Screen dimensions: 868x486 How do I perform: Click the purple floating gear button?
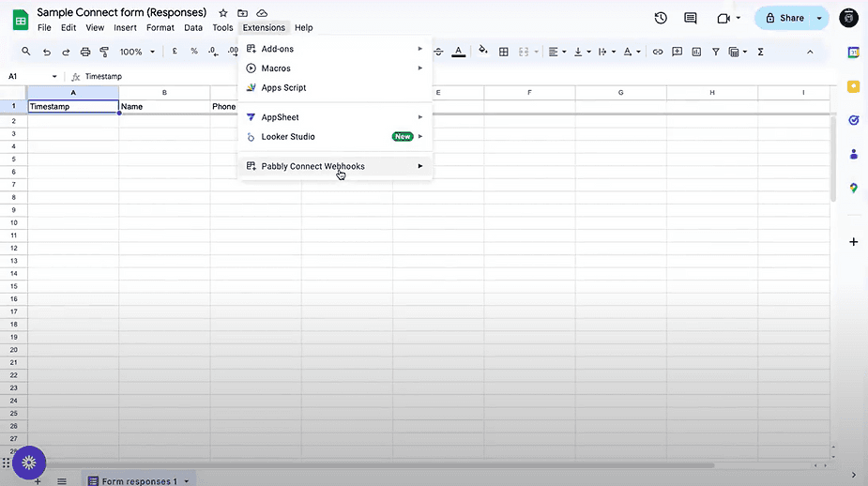click(x=29, y=463)
